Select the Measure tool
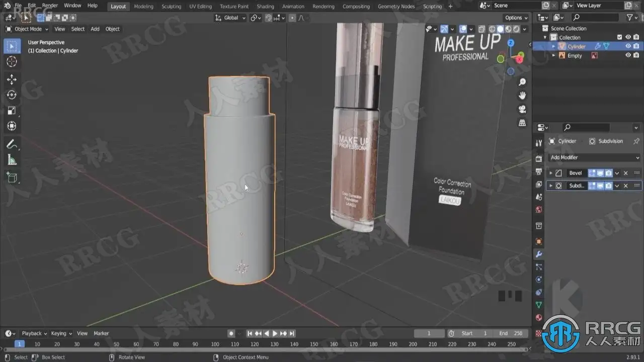This screenshot has width=644, height=362. tap(12, 160)
